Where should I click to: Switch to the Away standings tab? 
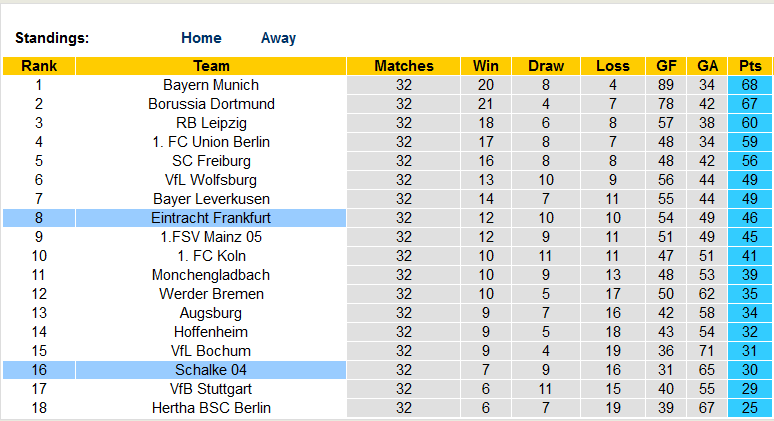click(x=278, y=38)
